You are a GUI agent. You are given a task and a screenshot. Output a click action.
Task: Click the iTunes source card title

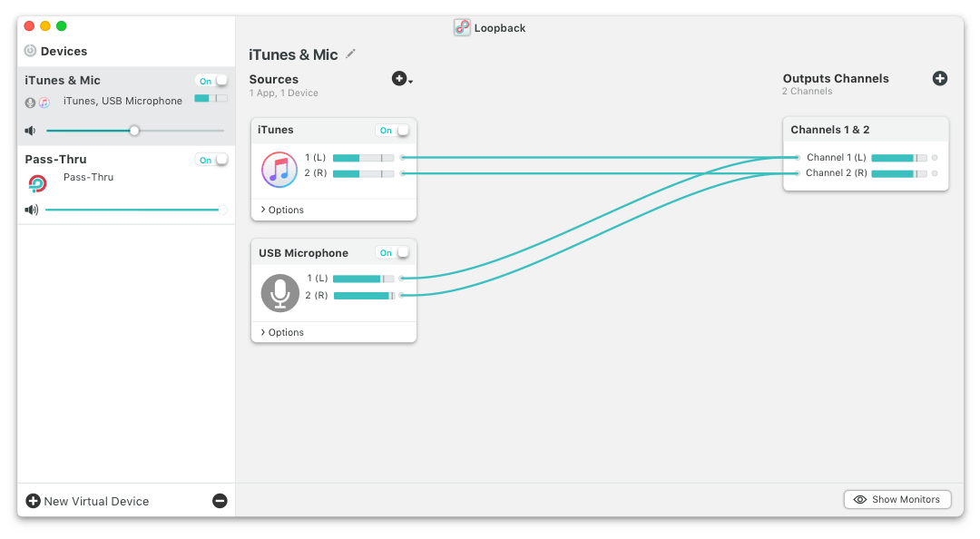[x=276, y=130]
